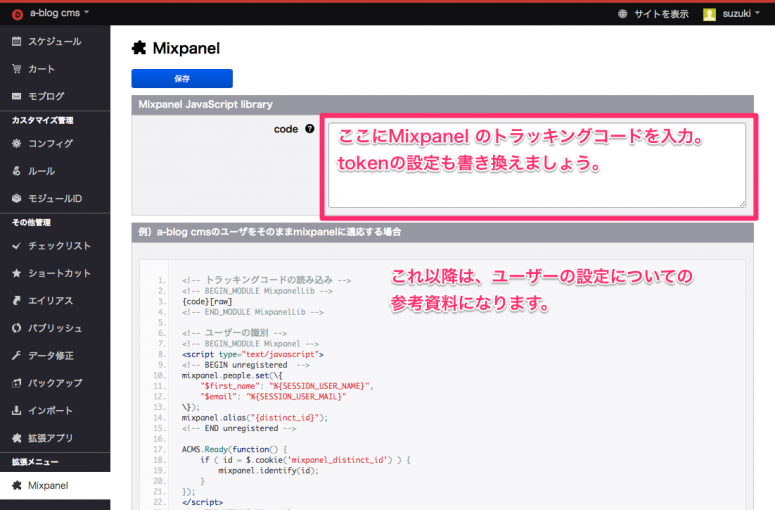The image size is (775, 510).
Task: Open スケジュール in sidebar
Action: click(x=55, y=42)
